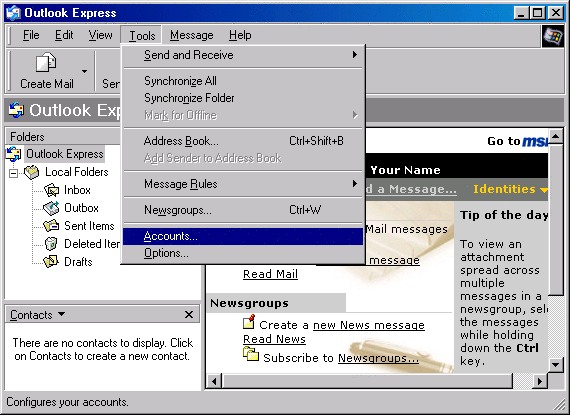Image resolution: width=570 pixels, height=415 pixels.
Task: Choose Synchronize All from Tools menu
Action: pyautogui.click(x=243, y=81)
